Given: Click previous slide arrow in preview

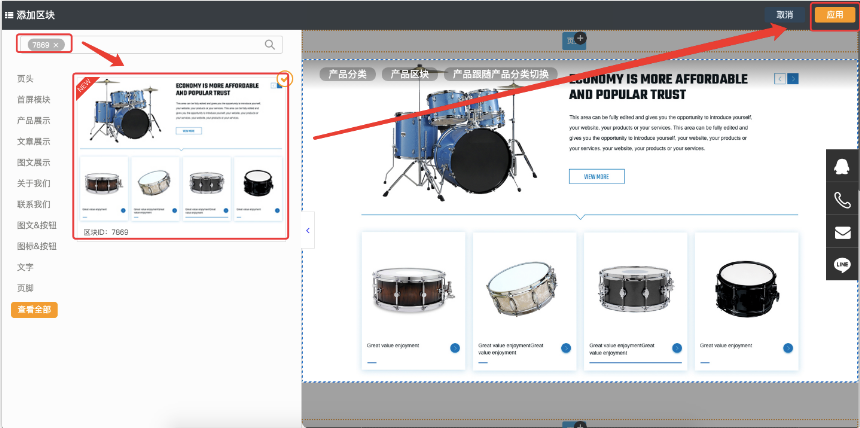Looking at the screenshot, I should pos(780,79).
